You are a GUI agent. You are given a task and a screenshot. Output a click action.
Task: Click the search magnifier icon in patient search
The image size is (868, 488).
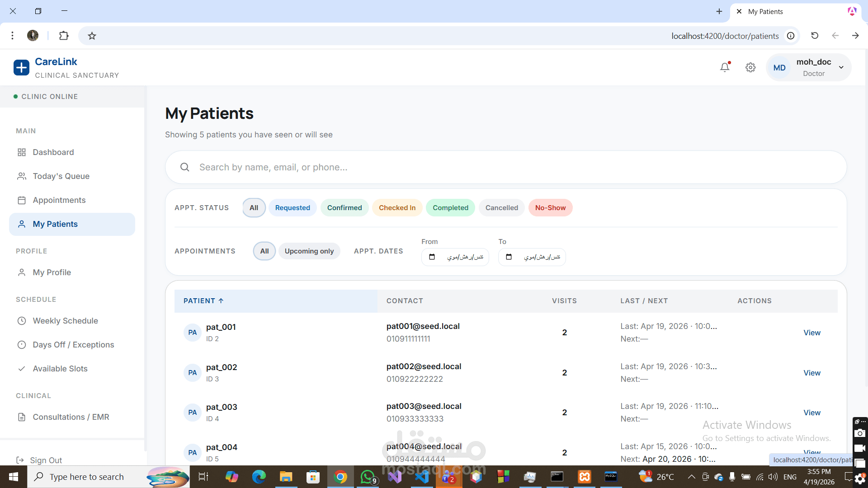pos(184,167)
